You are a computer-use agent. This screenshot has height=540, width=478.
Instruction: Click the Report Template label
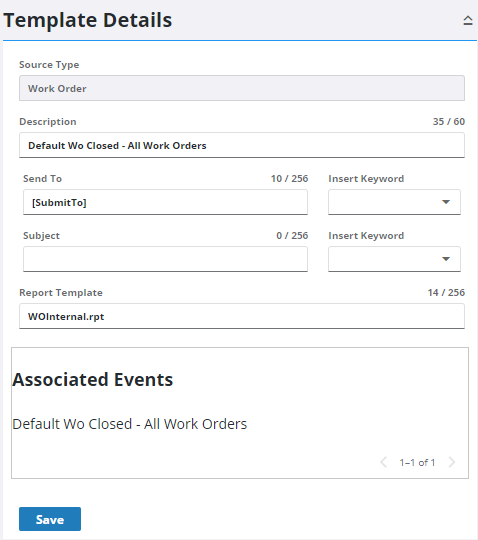click(x=61, y=293)
